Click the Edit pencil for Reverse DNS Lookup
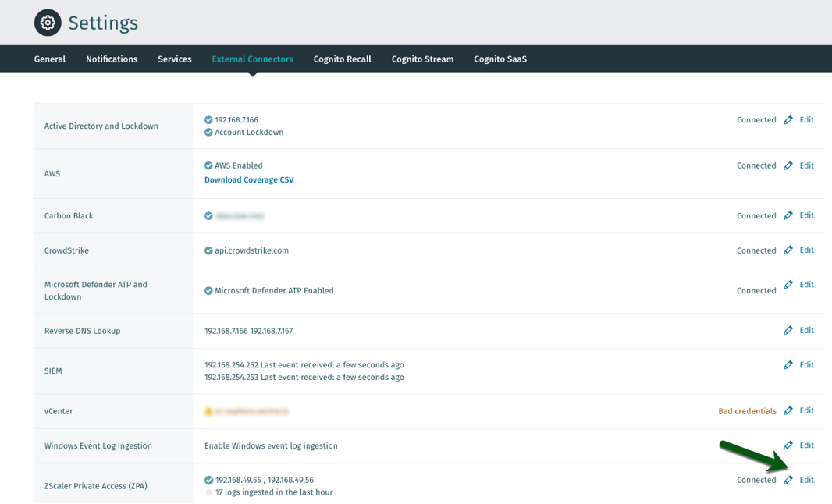 [788, 330]
